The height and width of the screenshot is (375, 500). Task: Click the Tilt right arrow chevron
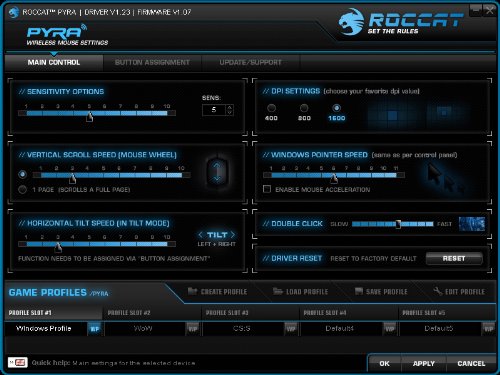click(232, 235)
